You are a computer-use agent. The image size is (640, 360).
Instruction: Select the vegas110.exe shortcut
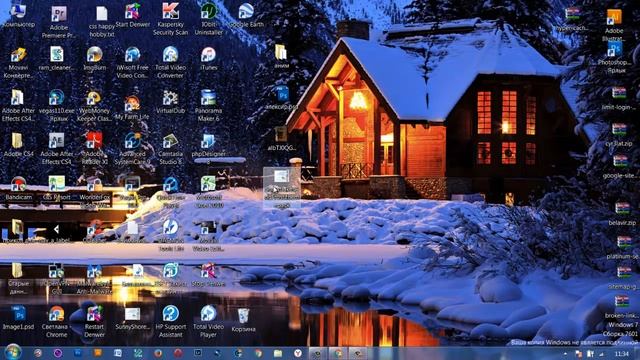tap(56, 105)
